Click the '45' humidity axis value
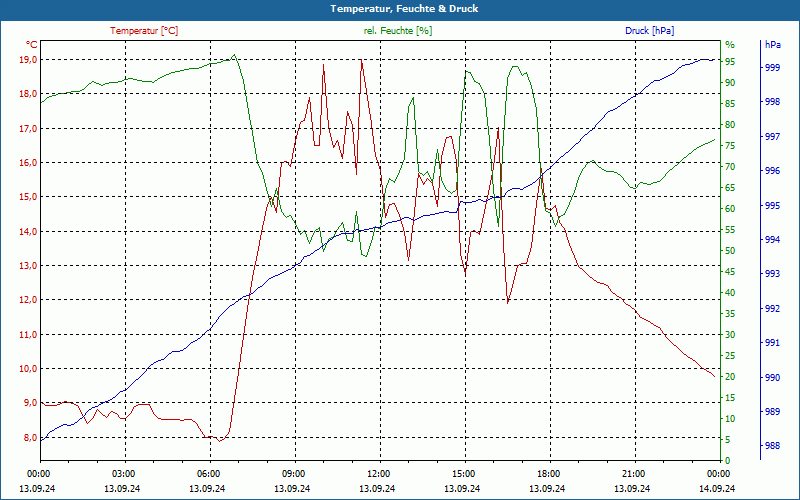 coord(730,272)
